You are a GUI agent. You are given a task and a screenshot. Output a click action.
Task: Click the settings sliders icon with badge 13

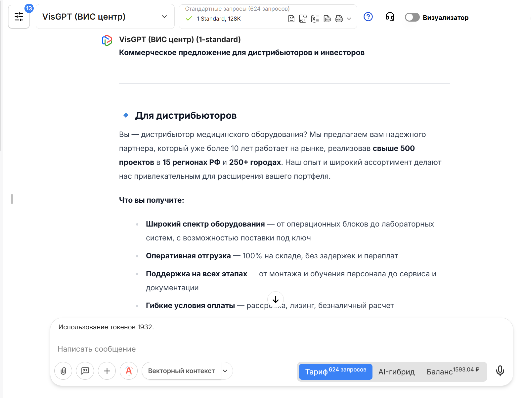click(19, 17)
